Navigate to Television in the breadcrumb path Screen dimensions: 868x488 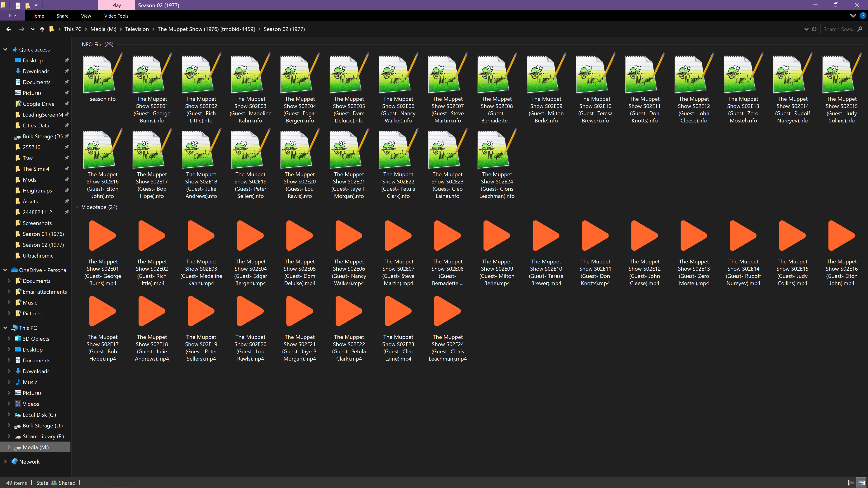click(137, 29)
